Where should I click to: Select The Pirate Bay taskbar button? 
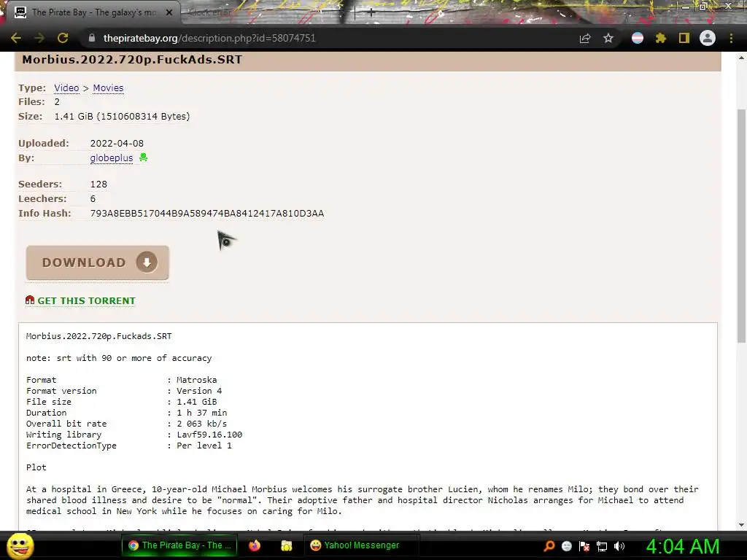pos(179,545)
